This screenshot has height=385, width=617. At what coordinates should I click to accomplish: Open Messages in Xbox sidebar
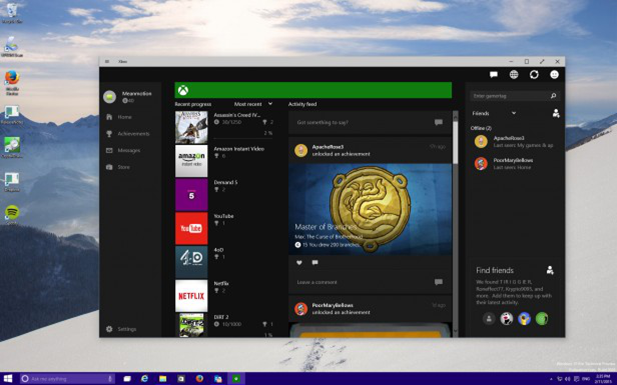click(123, 150)
